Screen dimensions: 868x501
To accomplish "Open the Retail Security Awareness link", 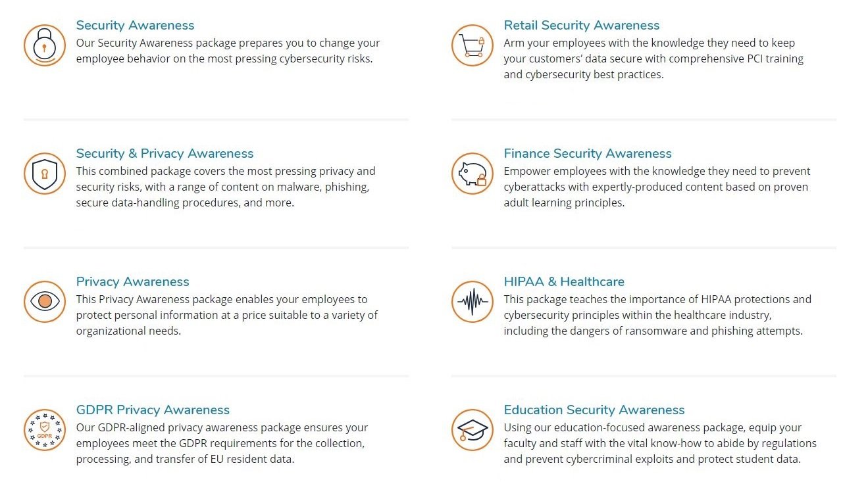I will (x=581, y=26).
